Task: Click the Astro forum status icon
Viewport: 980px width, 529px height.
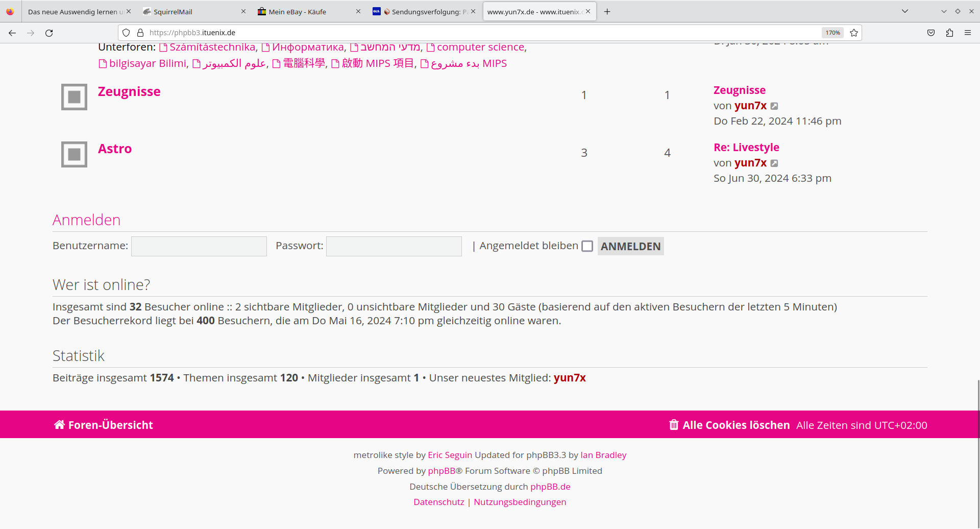Action: pos(74,154)
